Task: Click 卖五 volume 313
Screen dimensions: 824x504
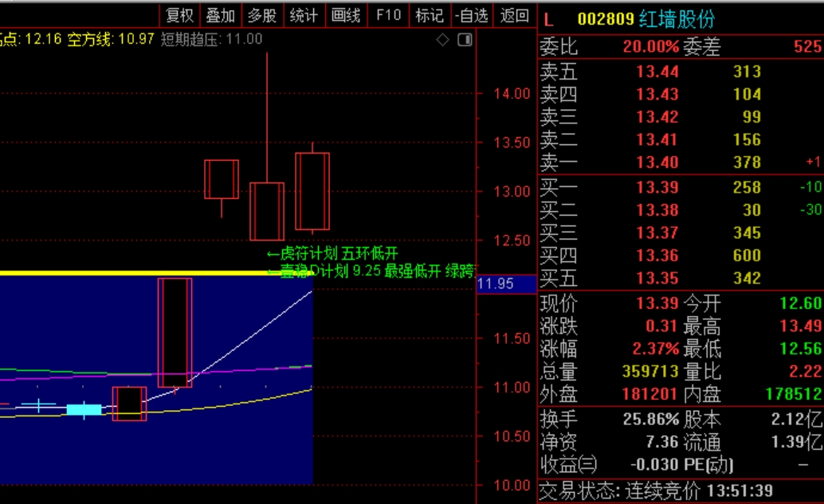Action: 747,72
